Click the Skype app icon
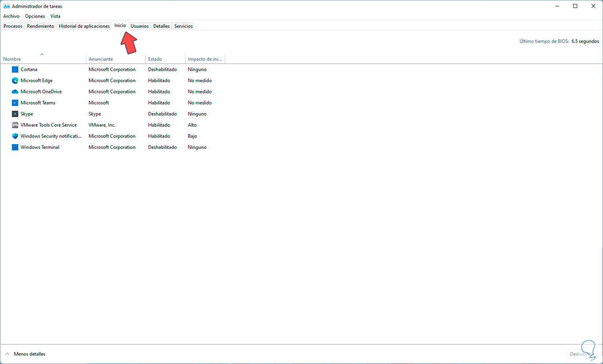 click(15, 114)
